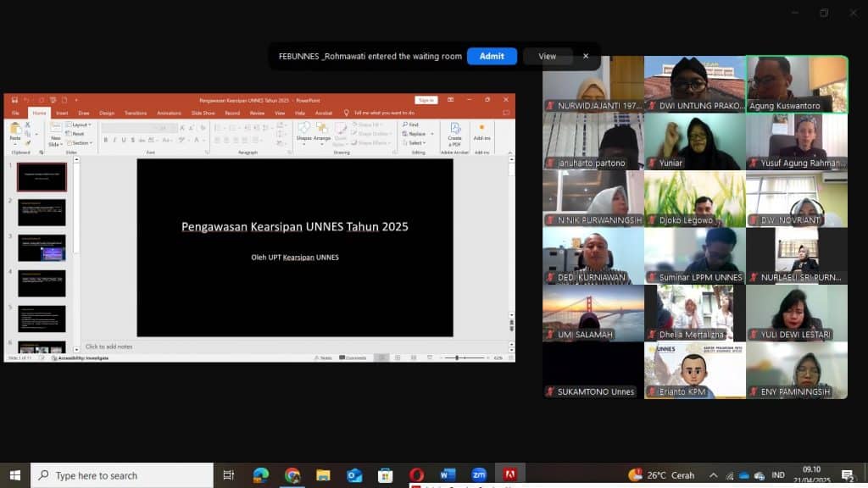
Task: Adjust the zoom slider in status bar
Action: (x=458, y=358)
